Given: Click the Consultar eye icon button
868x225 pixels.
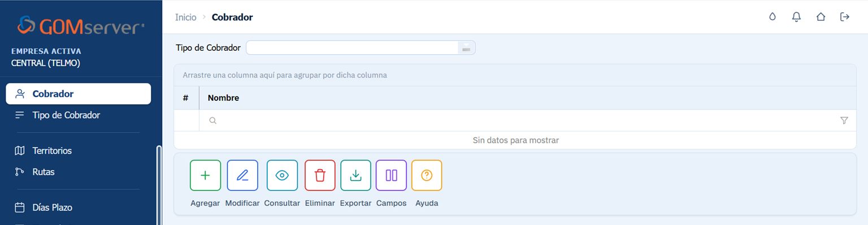Looking at the screenshot, I should [x=282, y=175].
